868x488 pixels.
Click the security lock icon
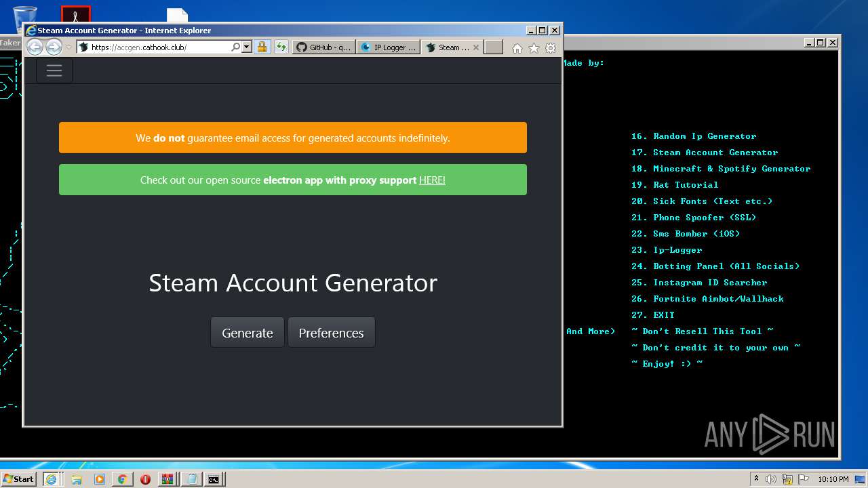[262, 47]
